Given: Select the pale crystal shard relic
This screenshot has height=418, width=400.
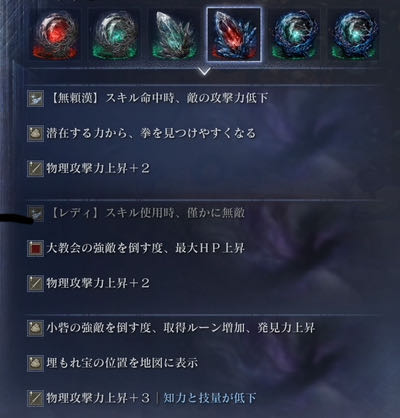Looking at the screenshot, I should pyautogui.click(x=174, y=35).
